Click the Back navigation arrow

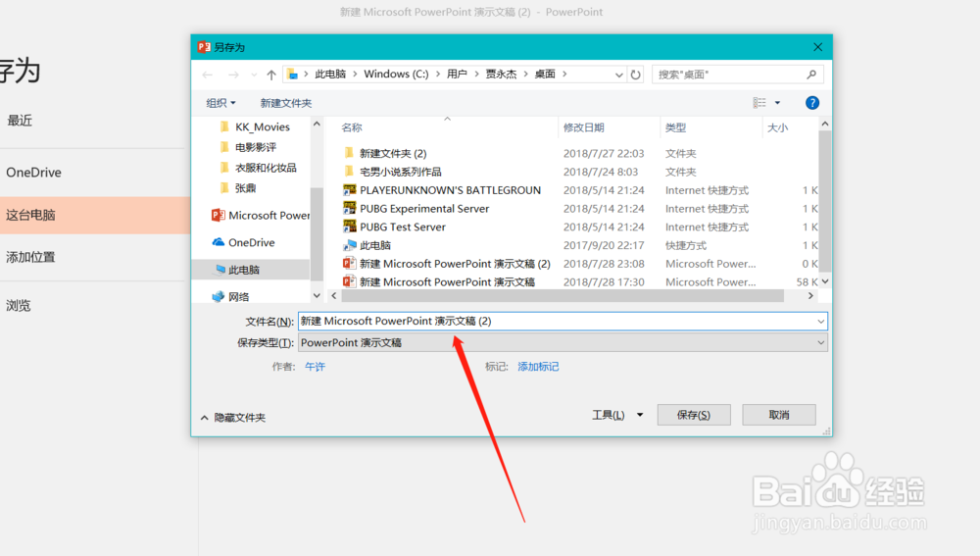208,75
